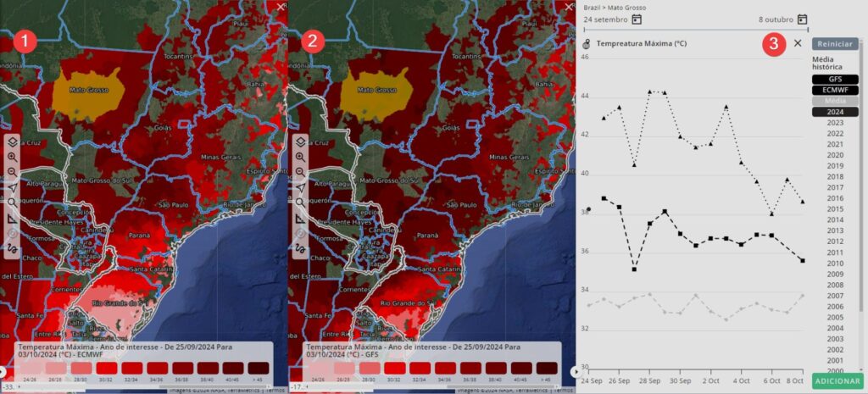Zoom in on the GFS map
The width and height of the screenshot is (868, 394).
300,158
